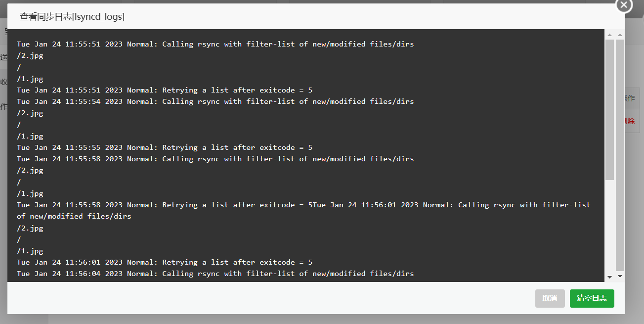The width and height of the screenshot is (644, 324).
Task: Click down arrow of log text scrollbar
Action: (x=609, y=277)
